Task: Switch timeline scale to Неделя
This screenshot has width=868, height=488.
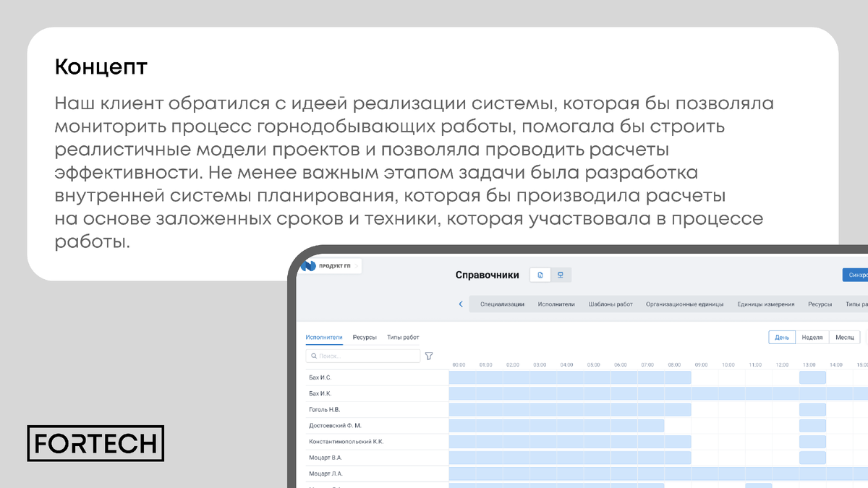Action: [x=812, y=338]
